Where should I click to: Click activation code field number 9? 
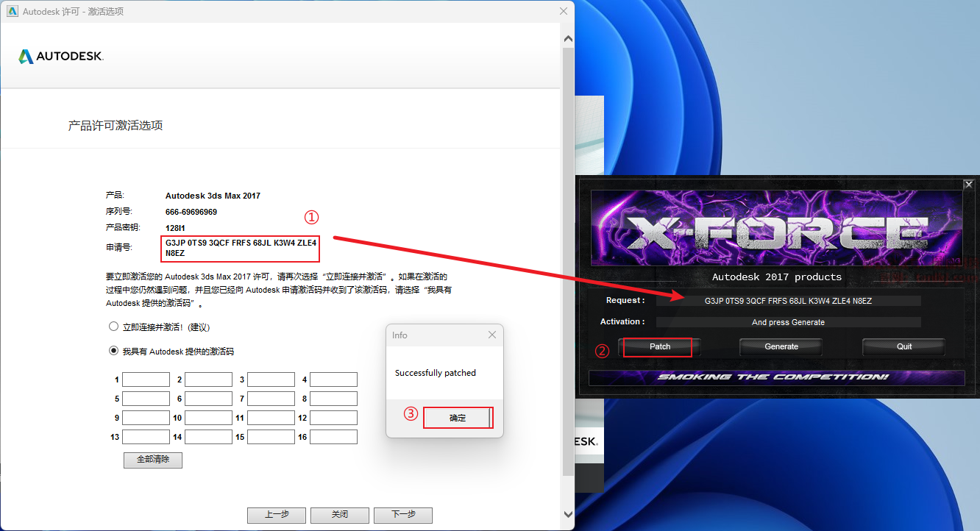(x=146, y=418)
